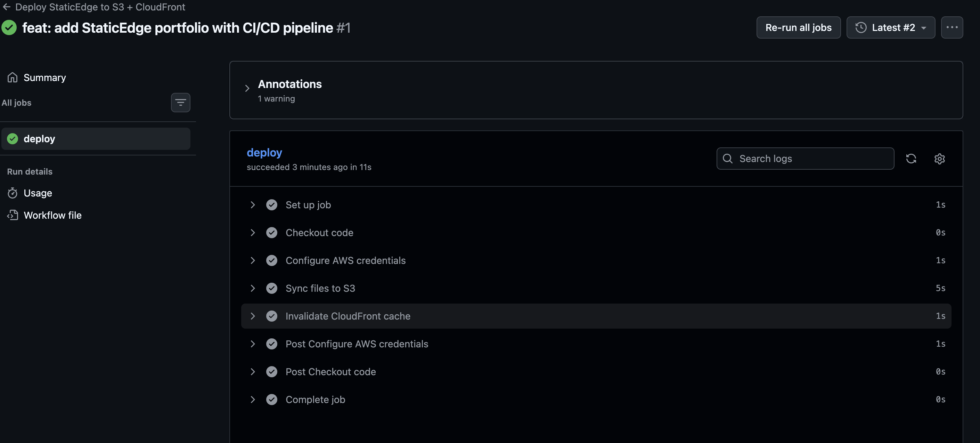
Task: Open Usage via the stopwatch icon
Action: (x=13, y=193)
